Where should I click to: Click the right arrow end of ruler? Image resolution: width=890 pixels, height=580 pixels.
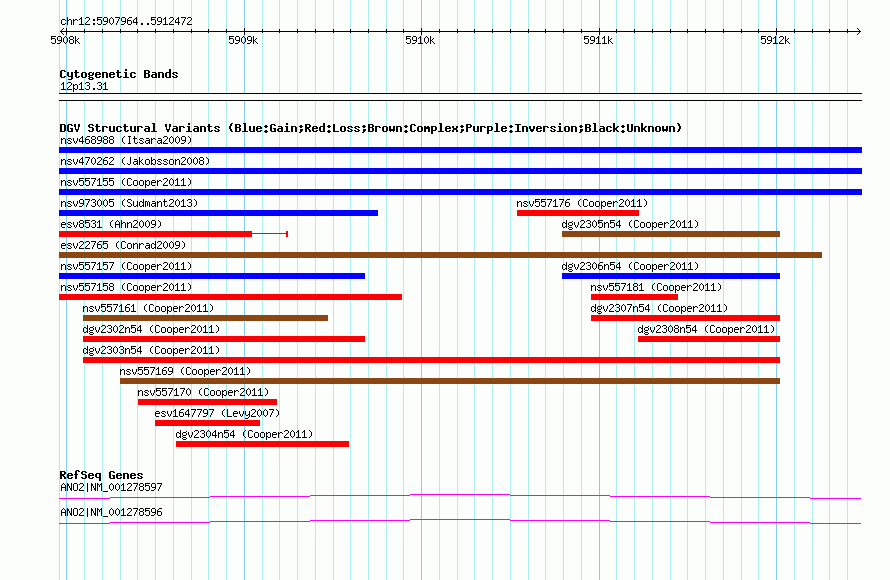pos(859,31)
